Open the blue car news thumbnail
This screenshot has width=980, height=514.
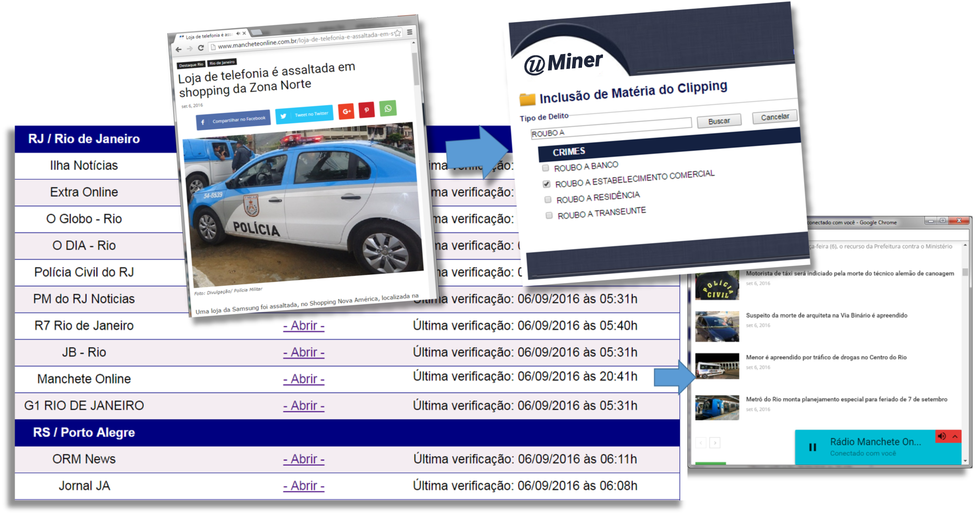pyautogui.click(x=717, y=327)
